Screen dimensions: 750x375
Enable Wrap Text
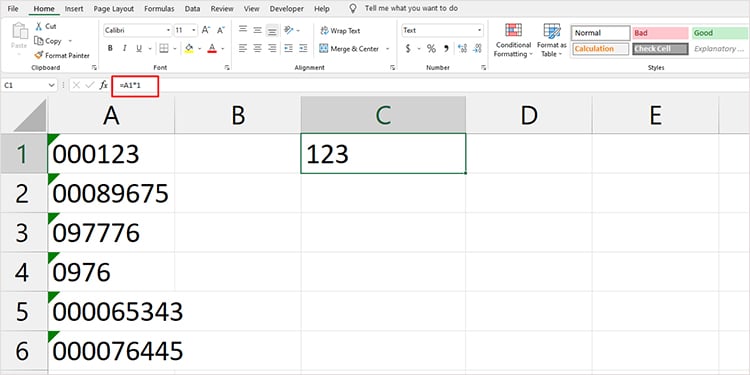tap(340, 31)
